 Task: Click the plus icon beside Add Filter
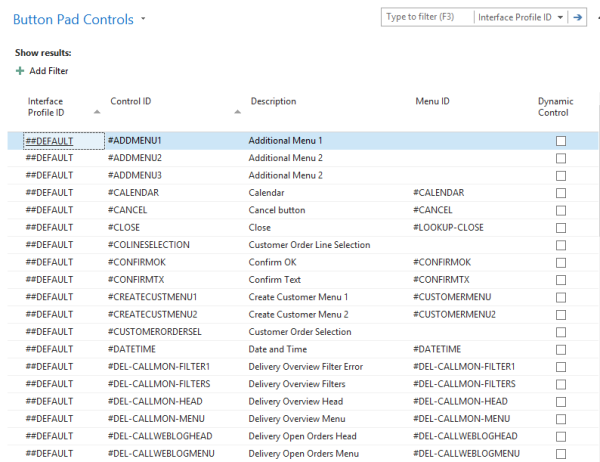20,71
